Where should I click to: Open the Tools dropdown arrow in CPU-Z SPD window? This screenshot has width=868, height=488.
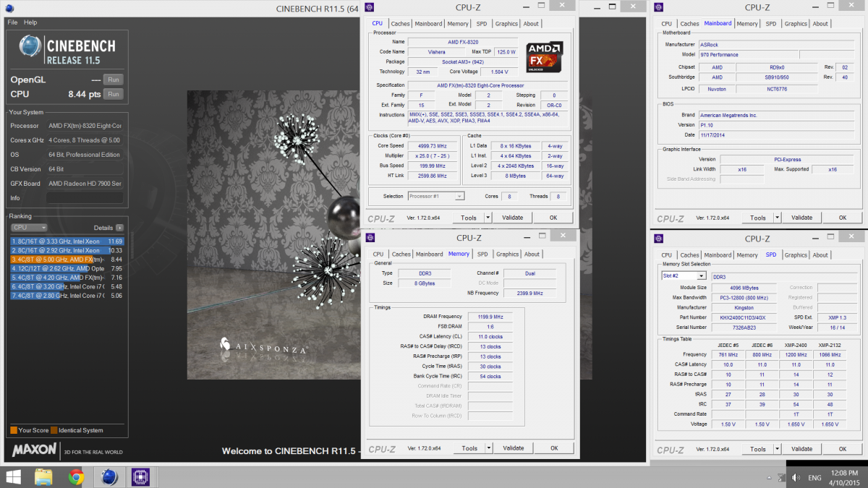pos(776,449)
